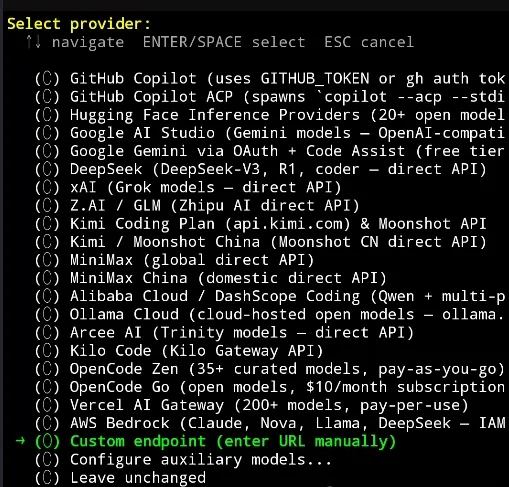
Task: Pick Google AI Studio provider entry
Action: point(270,133)
